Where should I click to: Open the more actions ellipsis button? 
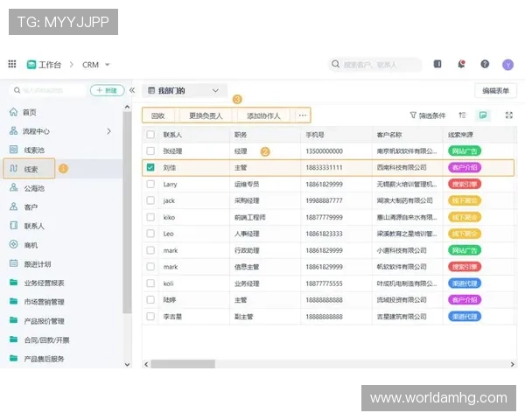303,115
